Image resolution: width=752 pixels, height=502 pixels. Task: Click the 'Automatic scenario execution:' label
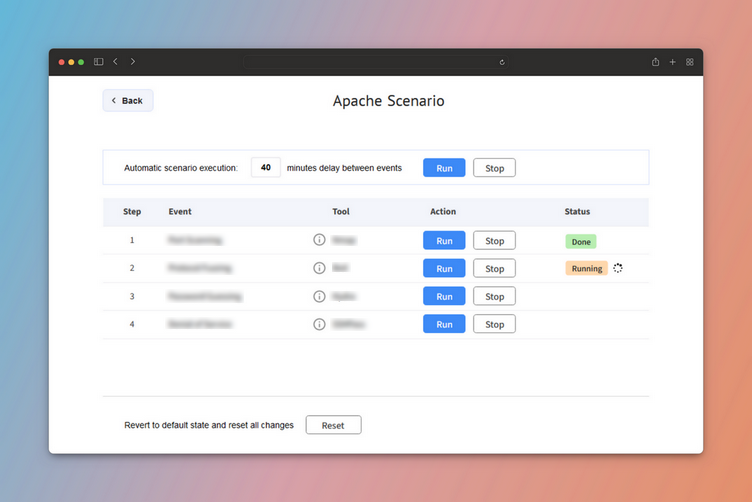181,168
